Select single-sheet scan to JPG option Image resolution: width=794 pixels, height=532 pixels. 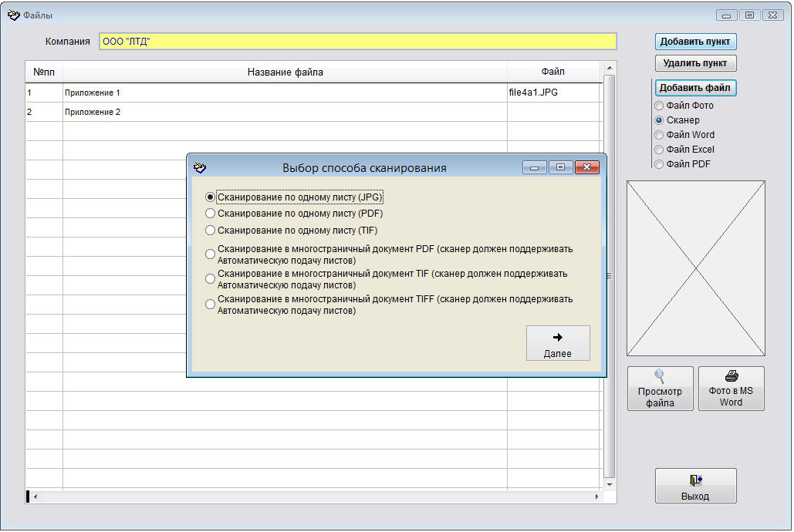tap(210, 197)
